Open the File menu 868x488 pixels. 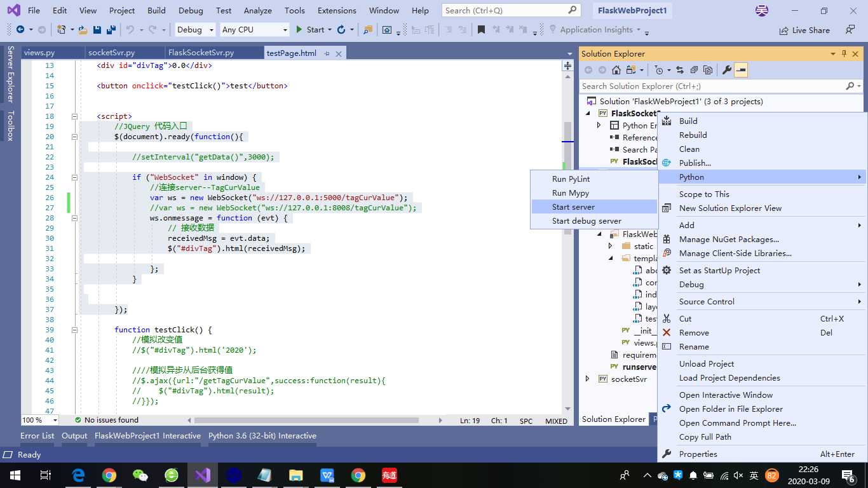(x=34, y=10)
